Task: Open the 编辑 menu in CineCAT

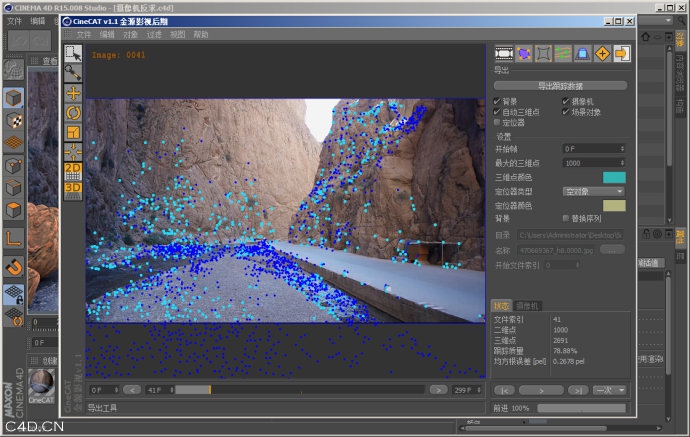Action: point(107,35)
